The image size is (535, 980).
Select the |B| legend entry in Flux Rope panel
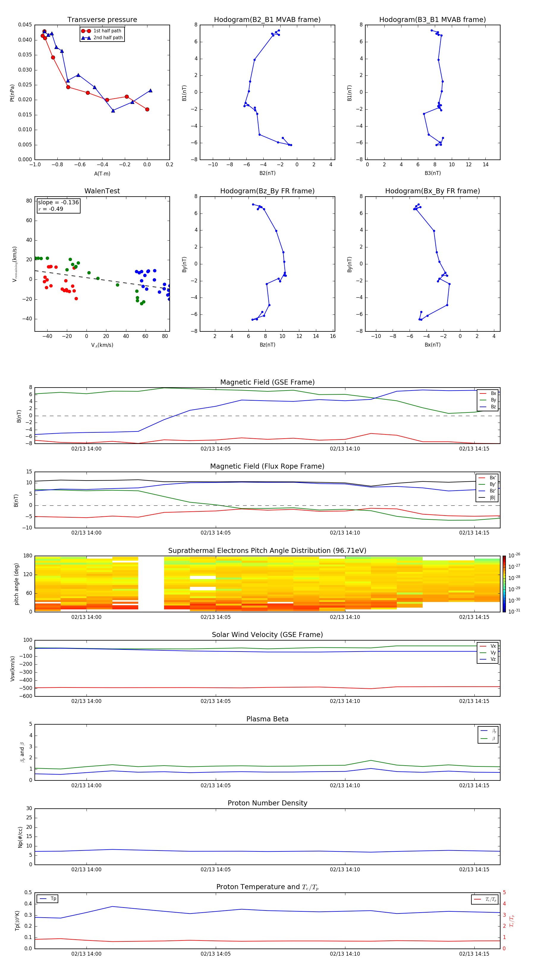point(487,498)
